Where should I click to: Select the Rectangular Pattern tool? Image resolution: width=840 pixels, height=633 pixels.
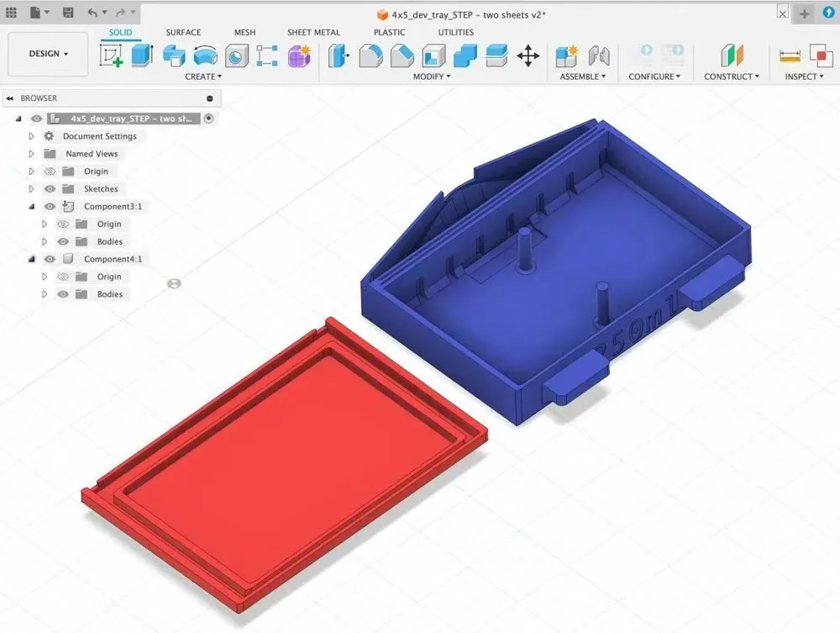coord(267,55)
